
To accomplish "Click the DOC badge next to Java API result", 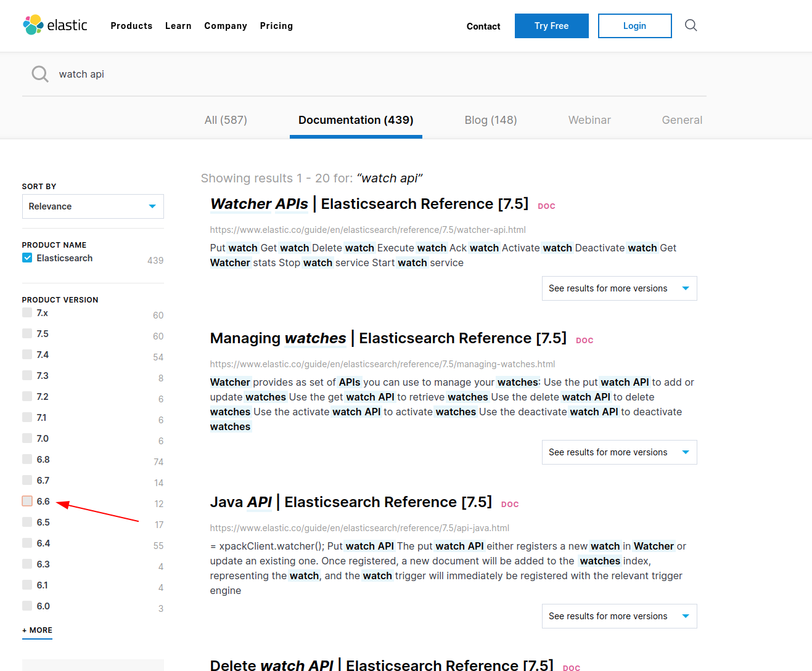I will (x=509, y=504).
